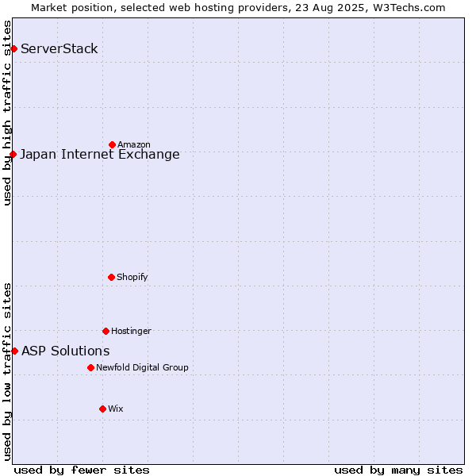
Task: Click the Newfold Digital Group data point
Action: point(90,368)
